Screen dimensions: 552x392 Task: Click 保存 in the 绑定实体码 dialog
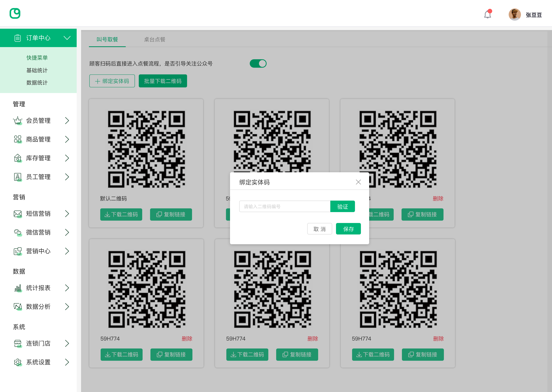point(348,229)
